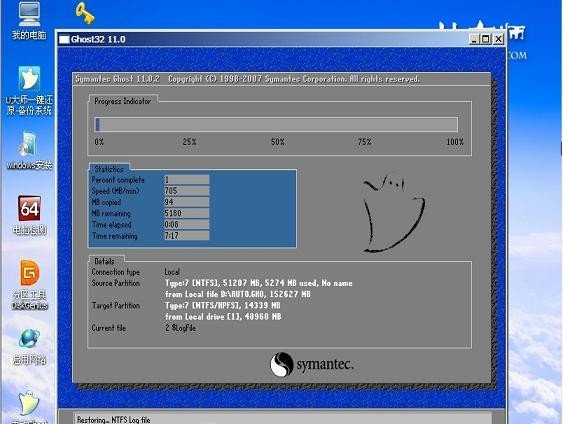Click the Percent complete value 1
Image resolution: width=563 pixels, height=424 pixels.
(186, 180)
